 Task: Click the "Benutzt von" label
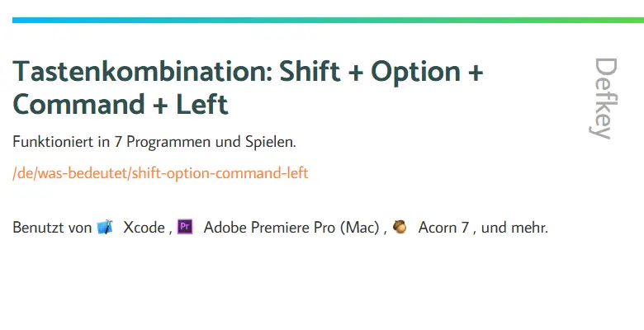(52, 228)
